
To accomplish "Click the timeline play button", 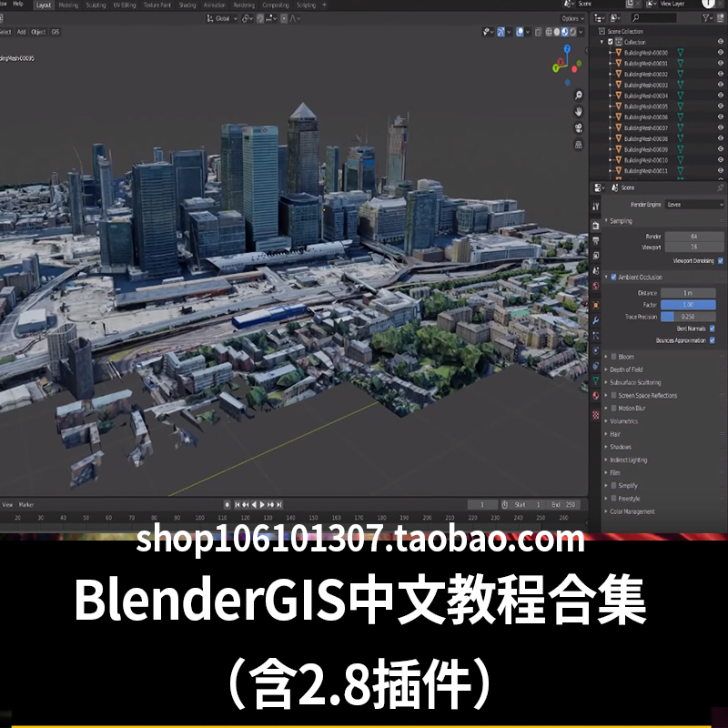I will point(262,505).
